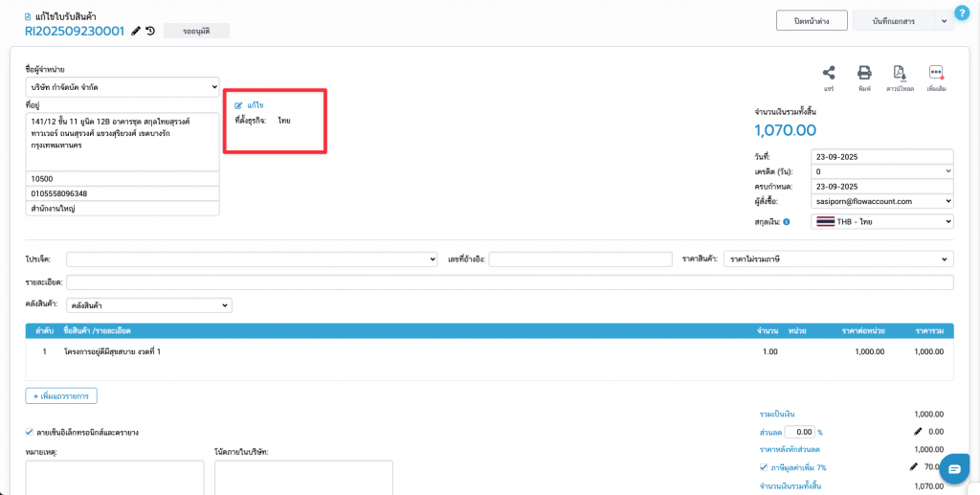
Task: Toggle the electronic signature and stamp checkbox
Action: pyautogui.click(x=30, y=432)
